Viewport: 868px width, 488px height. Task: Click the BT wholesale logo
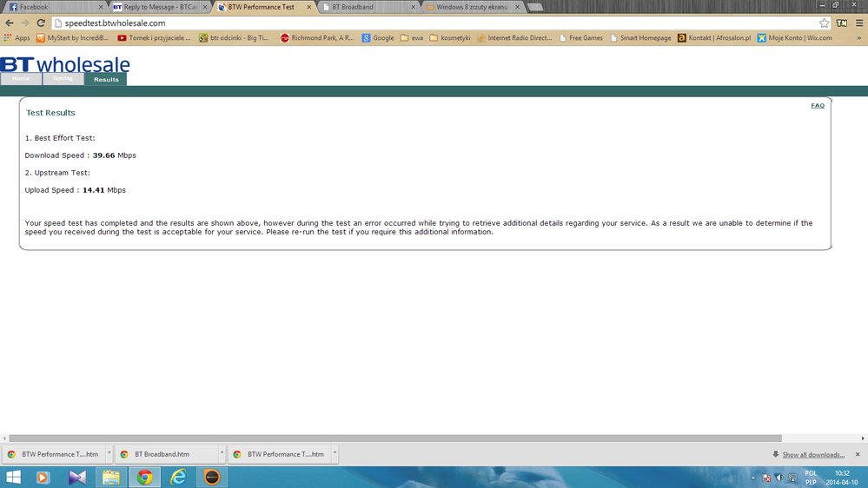[65, 64]
